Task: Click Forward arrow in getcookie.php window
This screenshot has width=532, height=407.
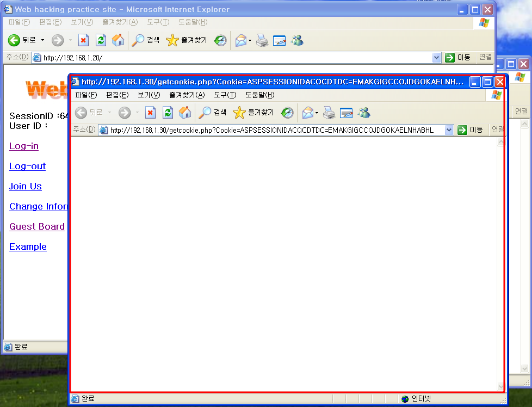Action: tap(125, 112)
